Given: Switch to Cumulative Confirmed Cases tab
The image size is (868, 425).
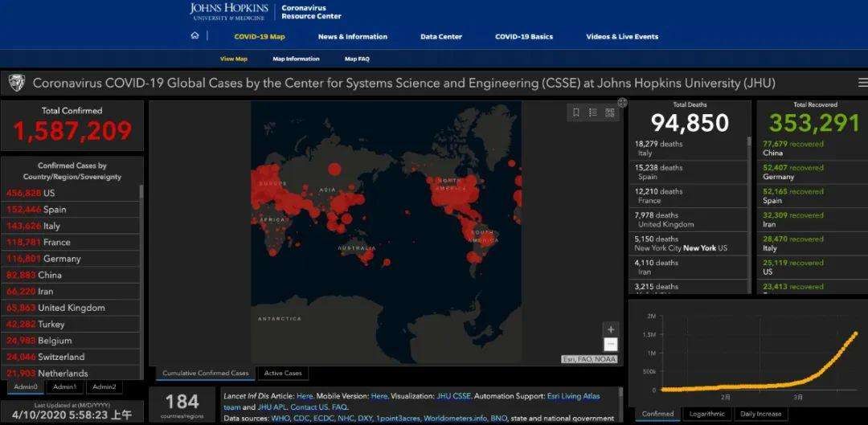Looking at the screenshot, I should tap(206, 373).
